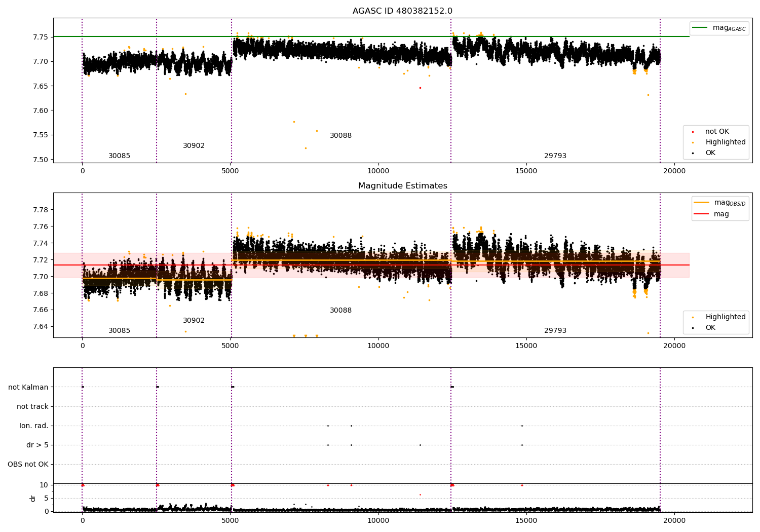760x532 pixels.
Task: Click the 'dr > 5' row label
Action: (37, 445)
